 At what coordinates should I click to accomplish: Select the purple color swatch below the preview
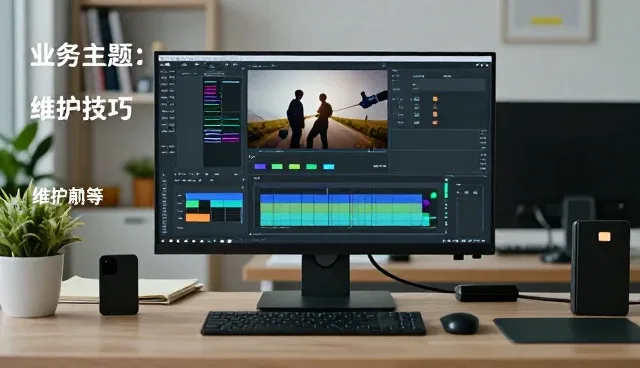pyautogui.click(x=260, y=166)
